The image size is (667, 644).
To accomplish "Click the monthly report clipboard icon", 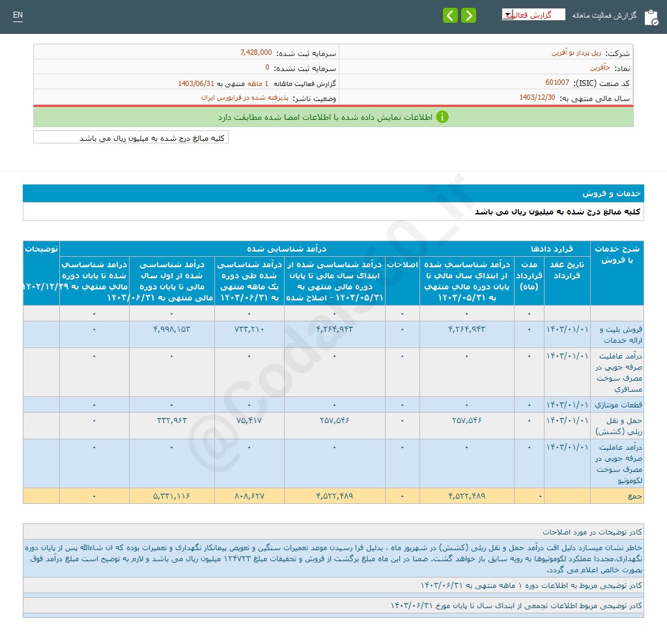I will click(651, 17).
